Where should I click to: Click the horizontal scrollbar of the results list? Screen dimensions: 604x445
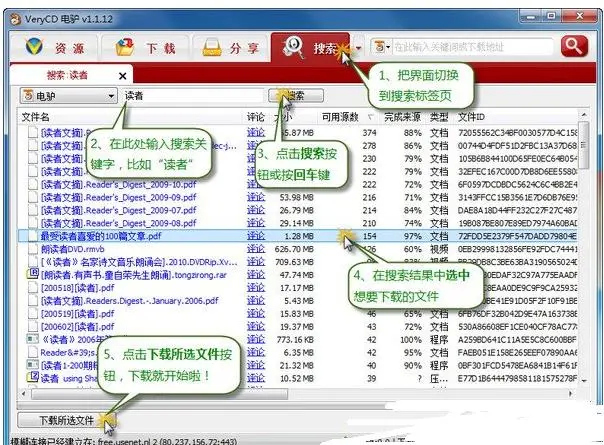tap(159, 394)
